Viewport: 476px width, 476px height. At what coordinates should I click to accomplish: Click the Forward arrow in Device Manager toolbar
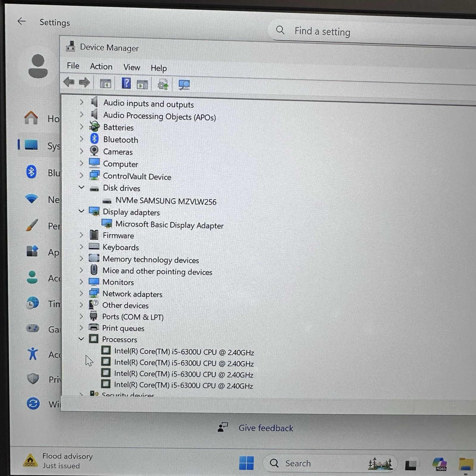pyautogui.click(x=84, y=82)
